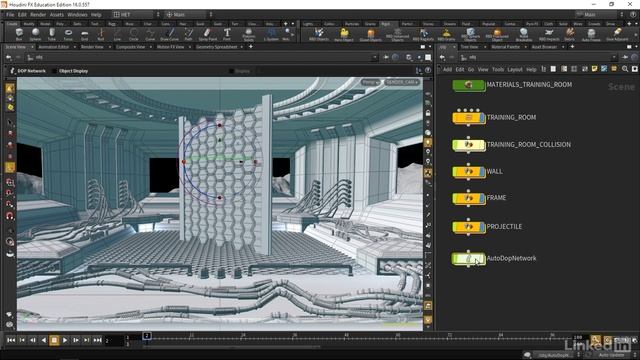Image resolution: width=640 pixels, height=360 pixels.
Task: Open the File menu
Action: (10, 14)
